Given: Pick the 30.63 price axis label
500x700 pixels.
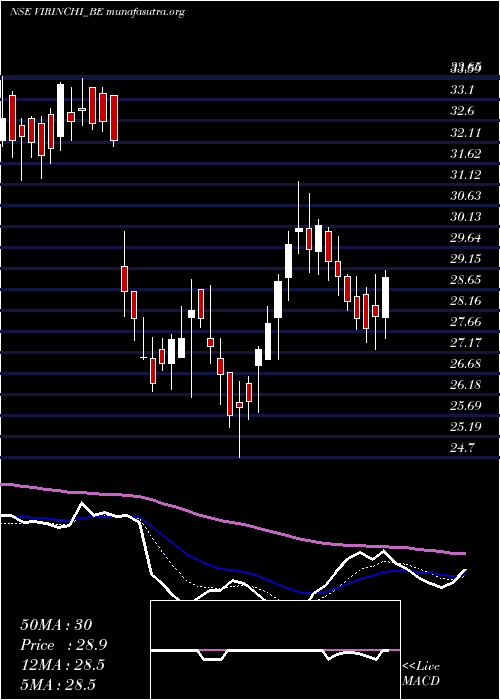Looking at the screenshot, I should point(465,196).
